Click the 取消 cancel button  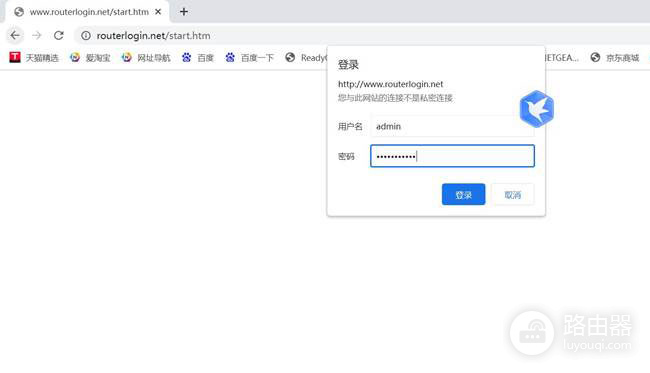click(513, 194)
